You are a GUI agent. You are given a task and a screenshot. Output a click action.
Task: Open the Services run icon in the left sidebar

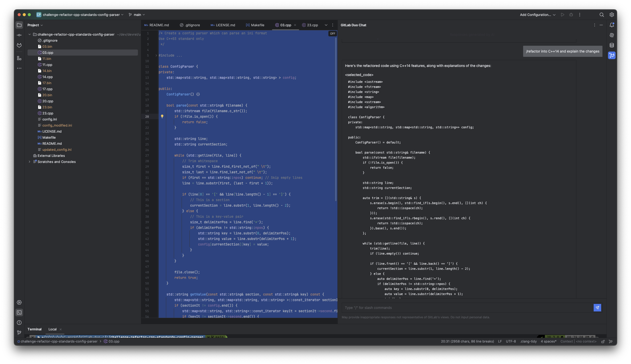pos(19,302)
